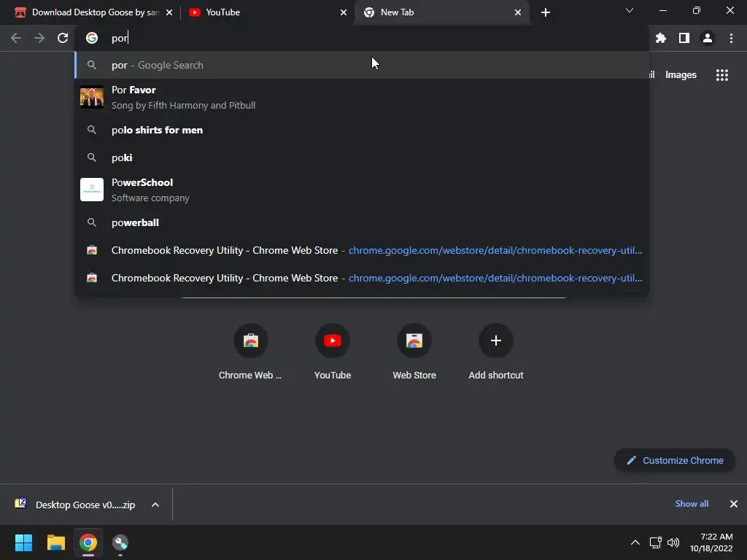Screen dimensions: 747x560
Task: Select the 'Por Favor' song suggestion
Action: point(362,97)
